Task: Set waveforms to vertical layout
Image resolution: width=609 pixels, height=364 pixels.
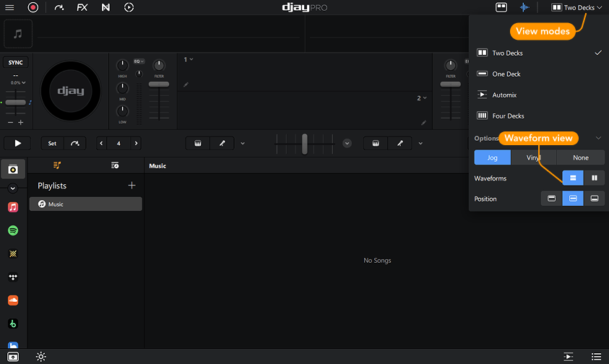Action: (x=595, y=178)
